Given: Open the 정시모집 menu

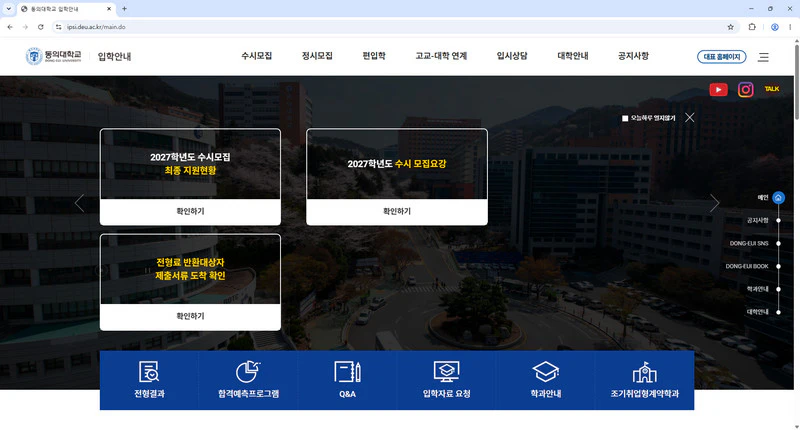Looking at the screenshot, I should pyautogui.click(x=317, y=56).
